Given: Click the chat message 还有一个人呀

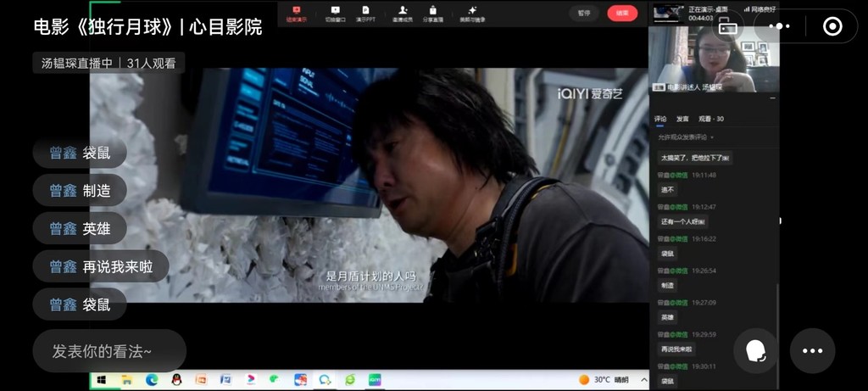Looking at the screenshot, I should tap(682, 221).
